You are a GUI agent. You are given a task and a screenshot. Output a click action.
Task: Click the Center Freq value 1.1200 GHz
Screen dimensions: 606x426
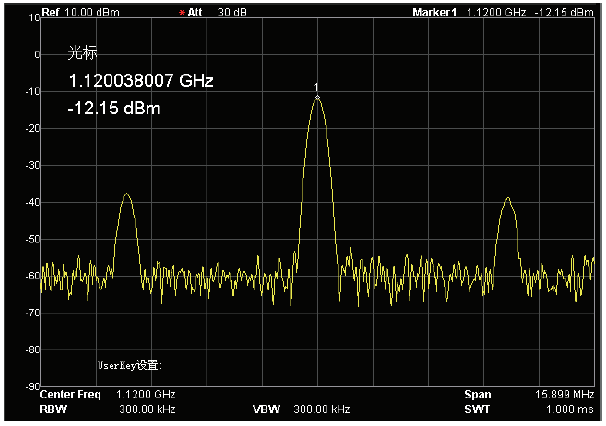146,394
